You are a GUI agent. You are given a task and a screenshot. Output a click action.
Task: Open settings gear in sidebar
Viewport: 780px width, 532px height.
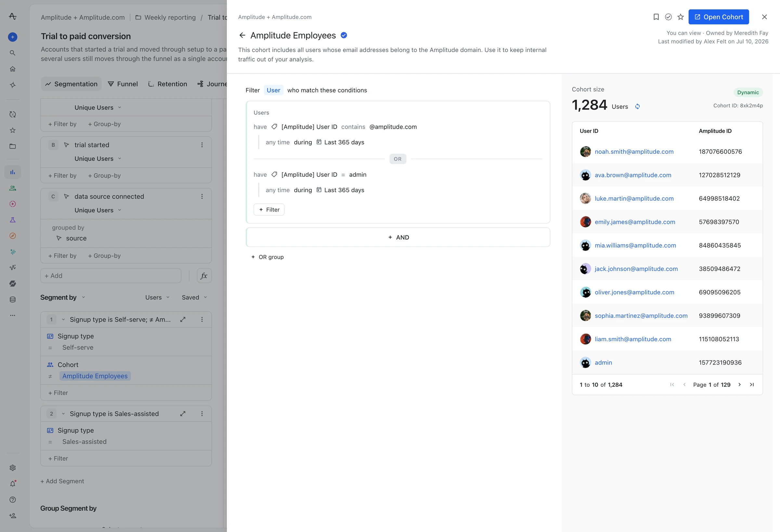point(12,468)
